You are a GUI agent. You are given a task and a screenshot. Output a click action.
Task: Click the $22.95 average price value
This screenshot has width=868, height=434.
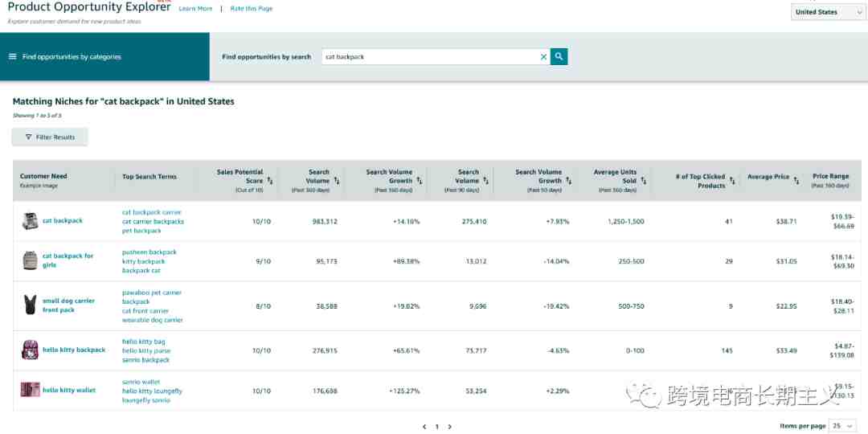[787, 306]
